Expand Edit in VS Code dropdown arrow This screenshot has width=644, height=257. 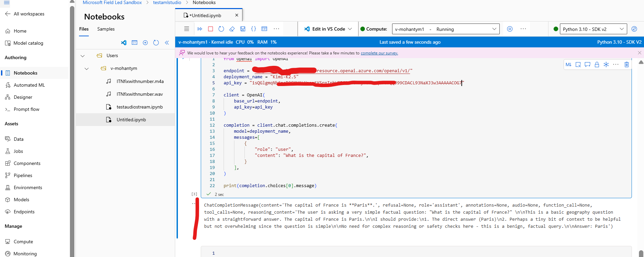tap(350, 29)
